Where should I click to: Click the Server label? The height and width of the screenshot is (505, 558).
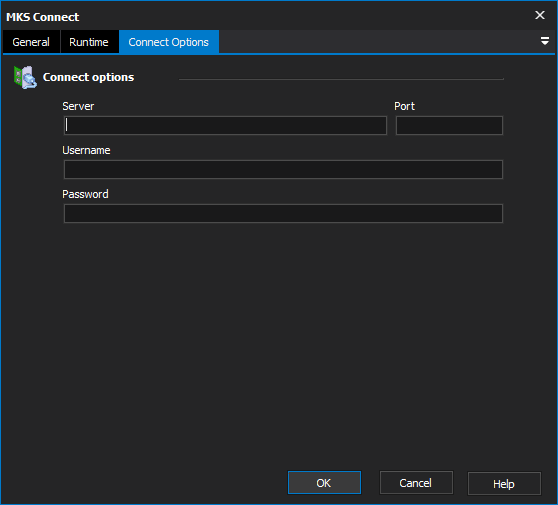78,106
